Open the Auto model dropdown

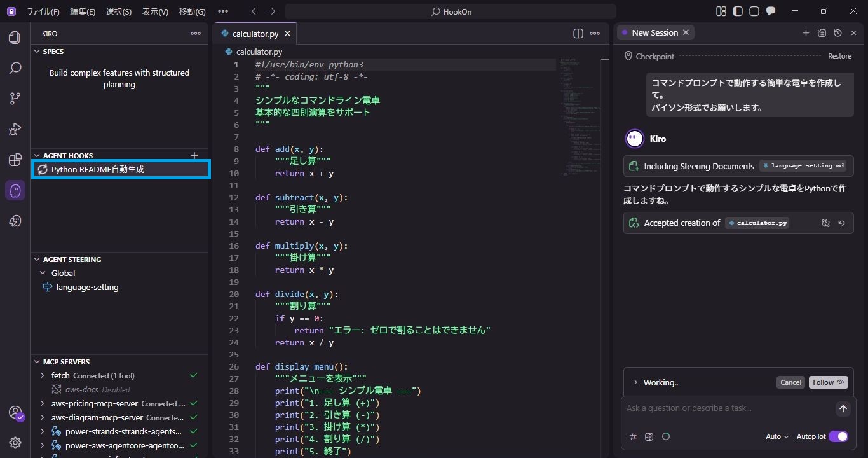(777, 436)
